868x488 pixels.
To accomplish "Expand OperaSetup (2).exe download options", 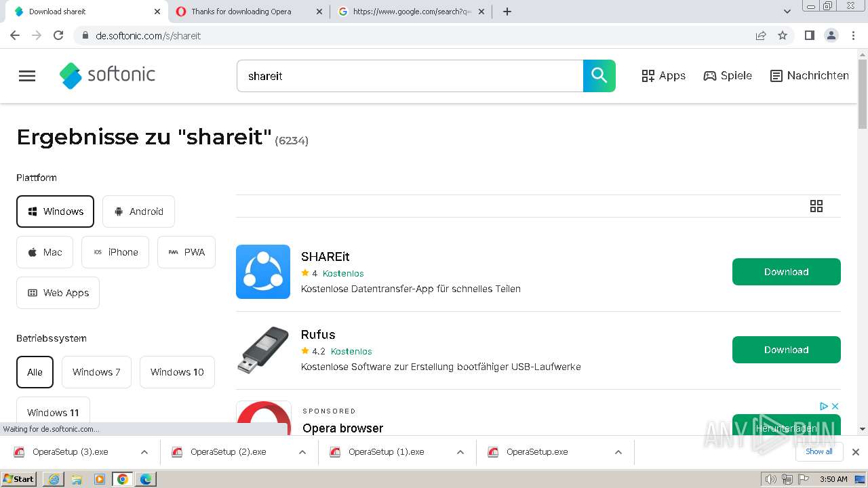I will (x=302, y=452).
